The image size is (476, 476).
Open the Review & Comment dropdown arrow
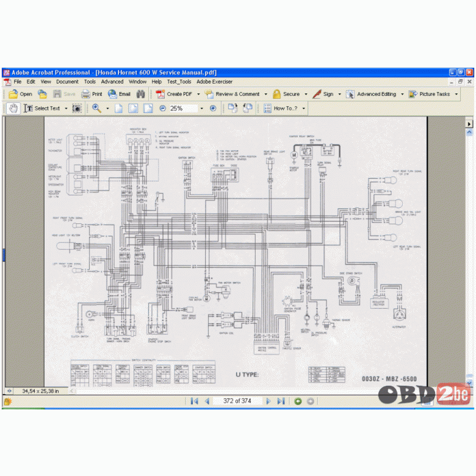click(266, 94)
